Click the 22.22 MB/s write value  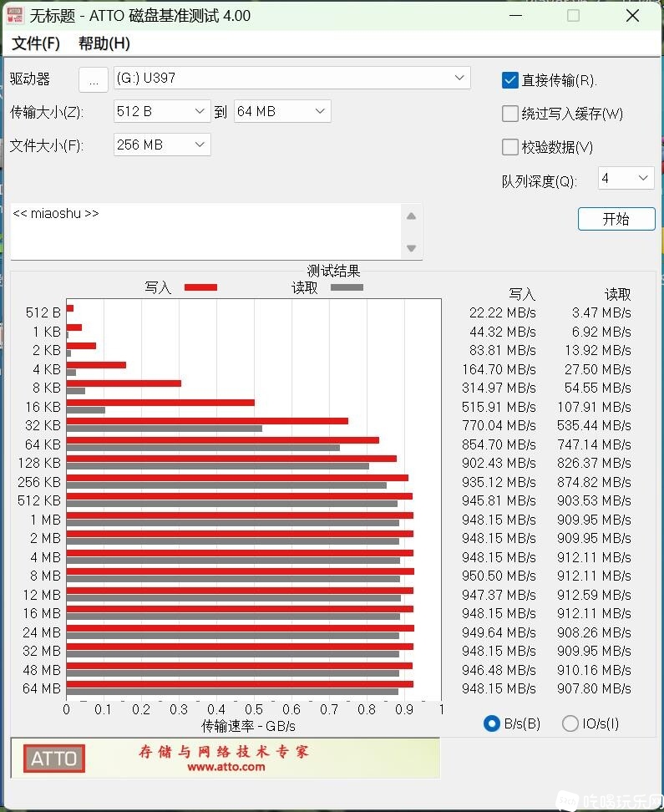(x=503, y=312)
